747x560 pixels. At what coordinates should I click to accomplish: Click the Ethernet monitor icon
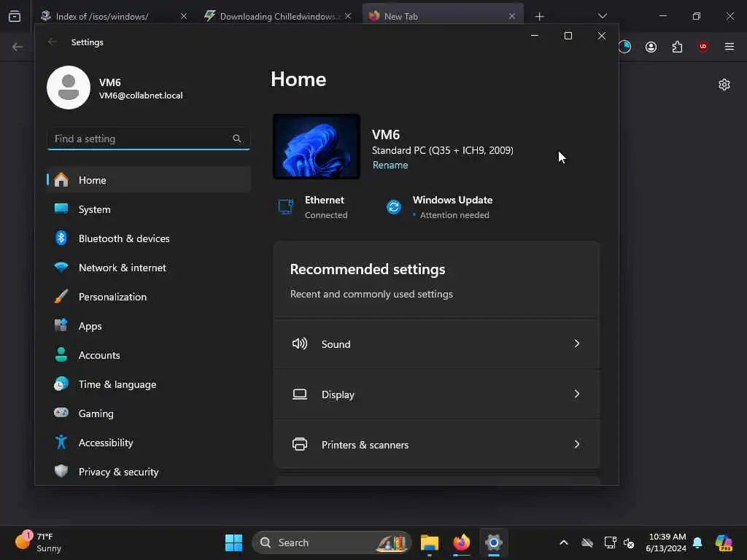point(286,207)
